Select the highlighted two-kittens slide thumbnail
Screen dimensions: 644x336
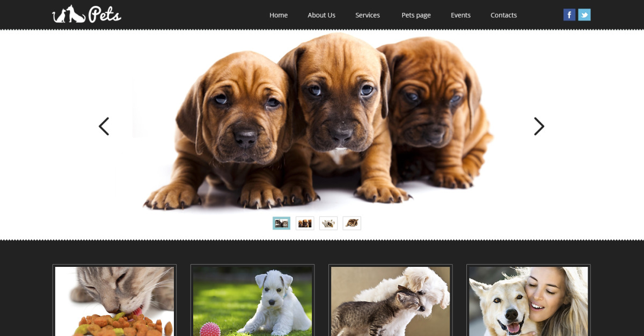[x=281, y=223]
